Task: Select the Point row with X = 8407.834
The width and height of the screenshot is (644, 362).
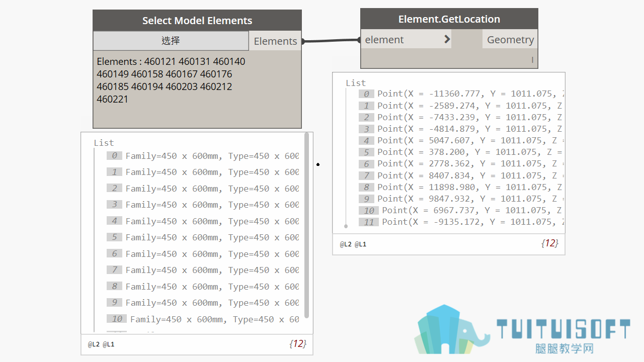Action: (461, 175)
